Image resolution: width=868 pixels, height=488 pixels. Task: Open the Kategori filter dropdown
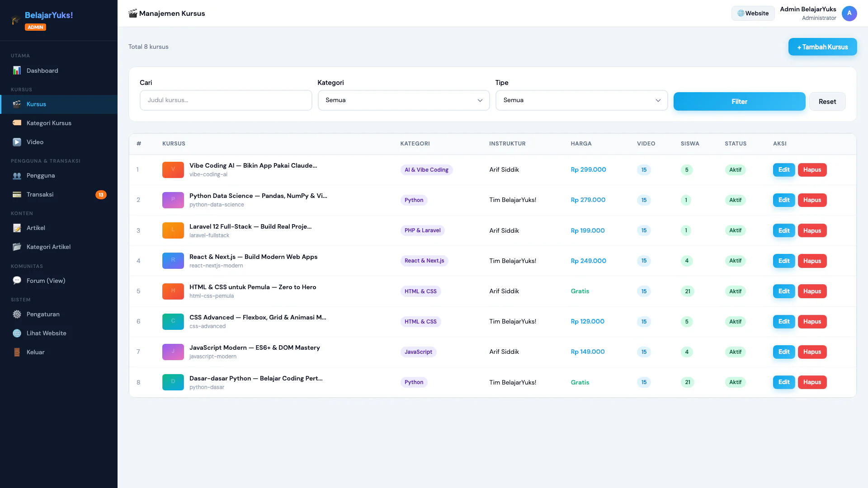point(404,100)
